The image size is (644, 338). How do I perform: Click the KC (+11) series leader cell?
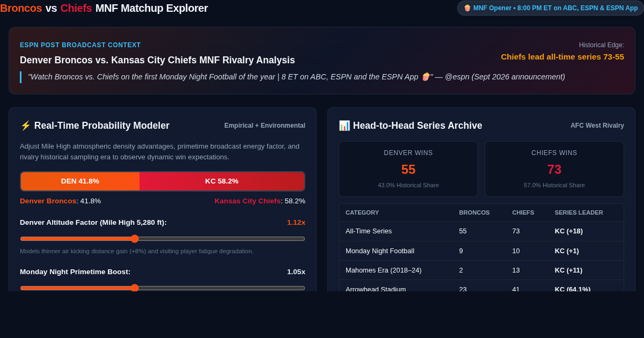point(569,270)
